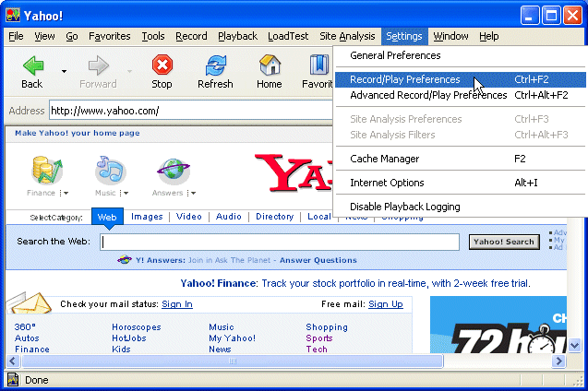588x391 pixels.
Task: Click the mail Sign In link
Action: [177, 304]
